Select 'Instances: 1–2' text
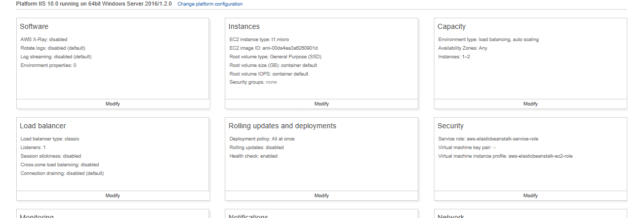 click(455, 57)
